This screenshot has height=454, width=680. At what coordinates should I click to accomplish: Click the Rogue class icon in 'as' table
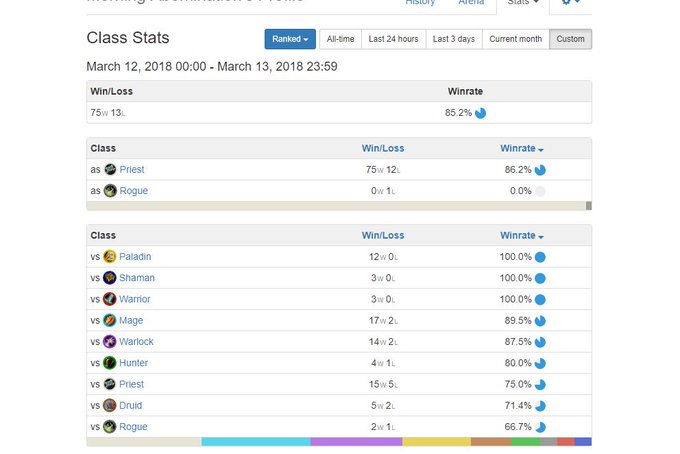(x=110, y=191)
